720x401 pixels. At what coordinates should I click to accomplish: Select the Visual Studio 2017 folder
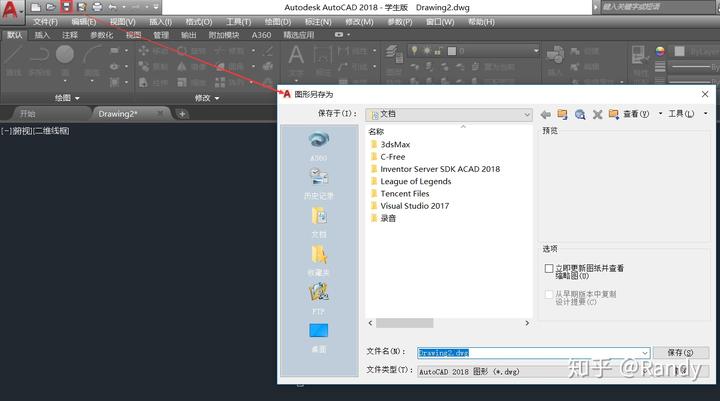point(410,206)
